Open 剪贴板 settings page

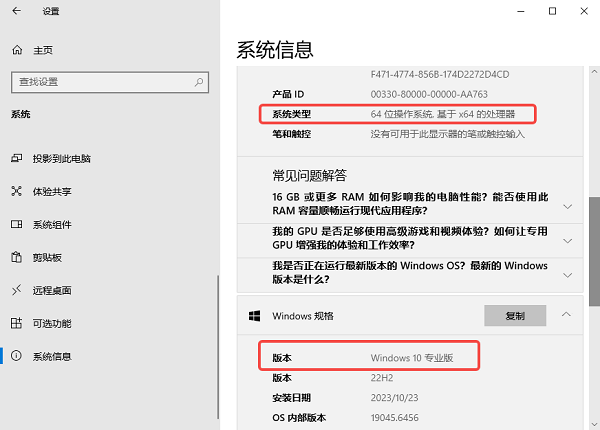[x=109, y=257]
